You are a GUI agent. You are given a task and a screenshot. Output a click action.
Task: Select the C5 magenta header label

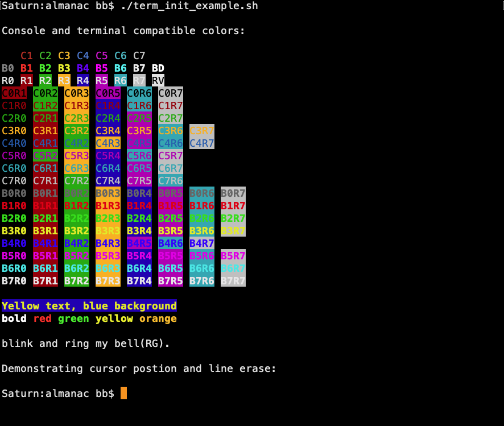click(102, 56)
